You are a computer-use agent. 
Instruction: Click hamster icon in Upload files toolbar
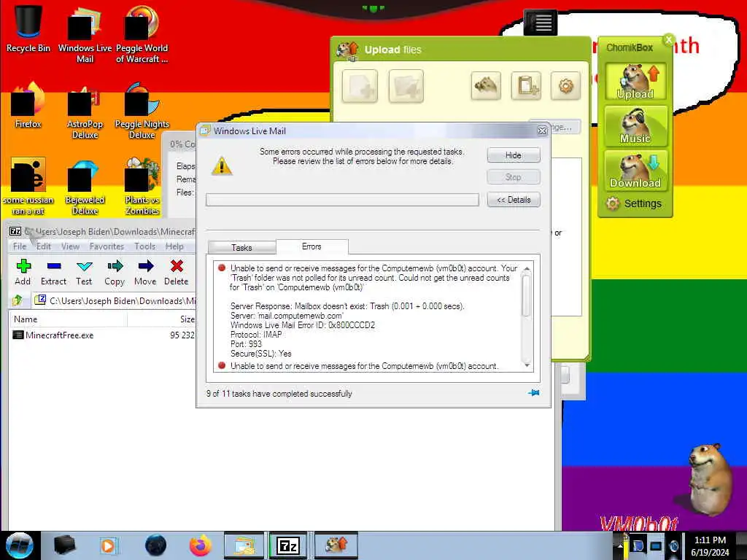[x=485, y=86]
